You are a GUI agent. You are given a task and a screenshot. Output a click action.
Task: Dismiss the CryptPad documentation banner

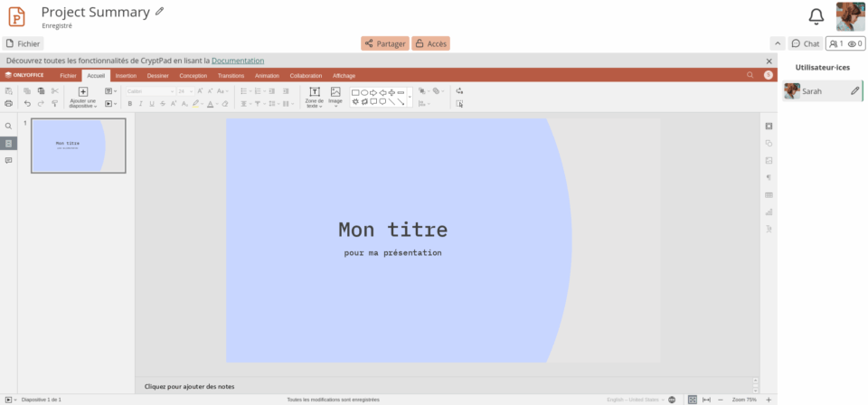point(769,61)
